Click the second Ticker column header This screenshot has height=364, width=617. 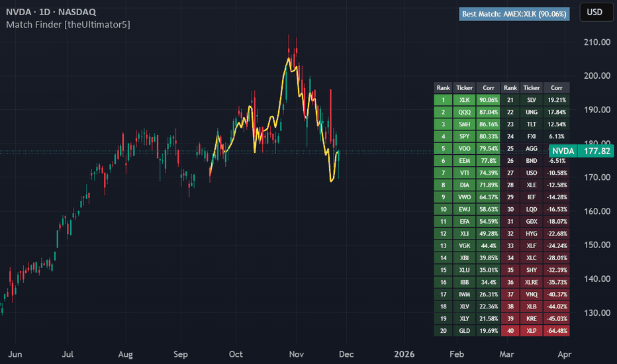[x=531, y=88]
